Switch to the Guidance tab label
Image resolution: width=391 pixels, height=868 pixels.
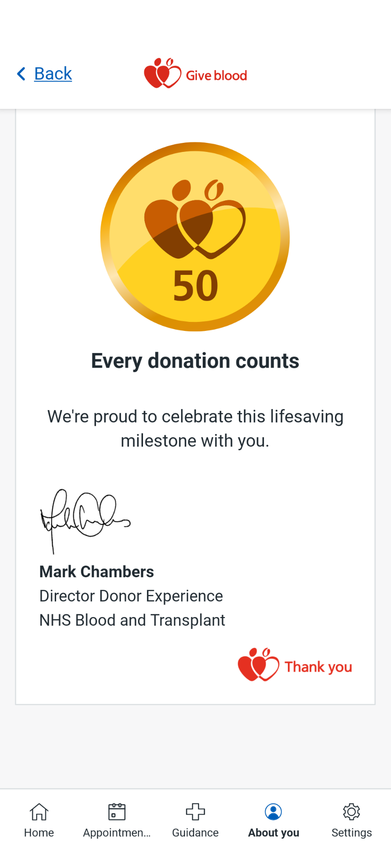(195, 833)
